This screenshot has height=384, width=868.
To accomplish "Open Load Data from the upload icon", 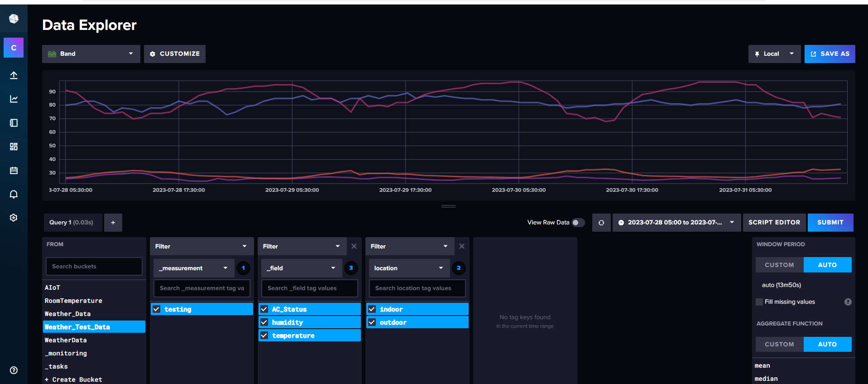I will click(x=14, y=75).
